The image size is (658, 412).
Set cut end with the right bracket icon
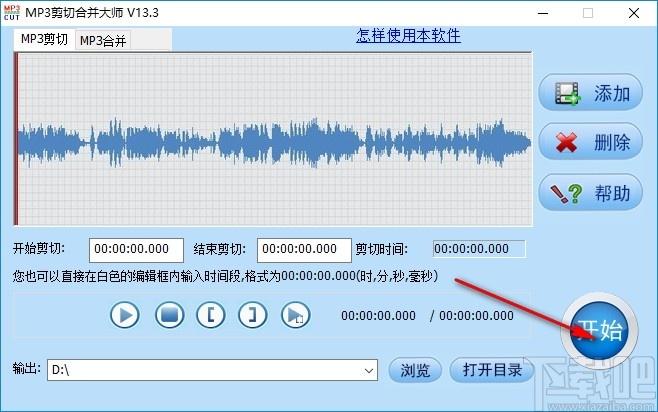[252, 315]
